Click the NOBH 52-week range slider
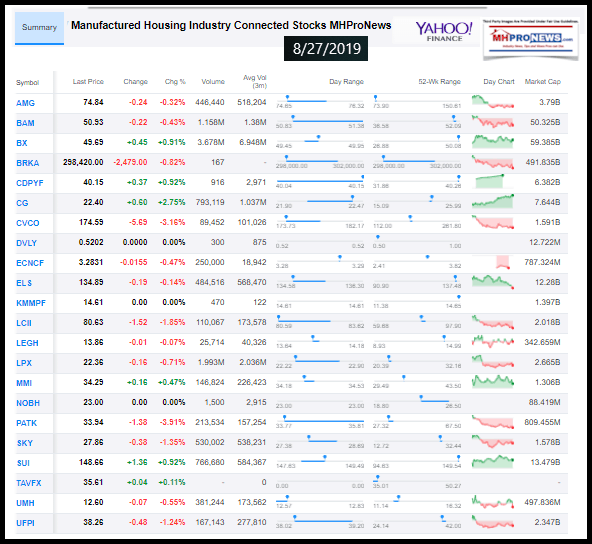This screenshot has height=544, width=592. [417, 401]
